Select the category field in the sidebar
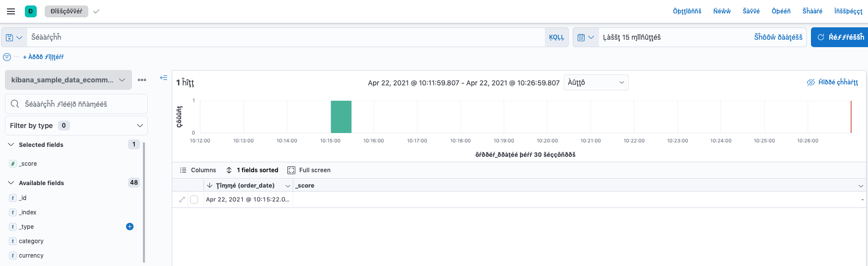The image size is (868, 266). coord(31,241)
